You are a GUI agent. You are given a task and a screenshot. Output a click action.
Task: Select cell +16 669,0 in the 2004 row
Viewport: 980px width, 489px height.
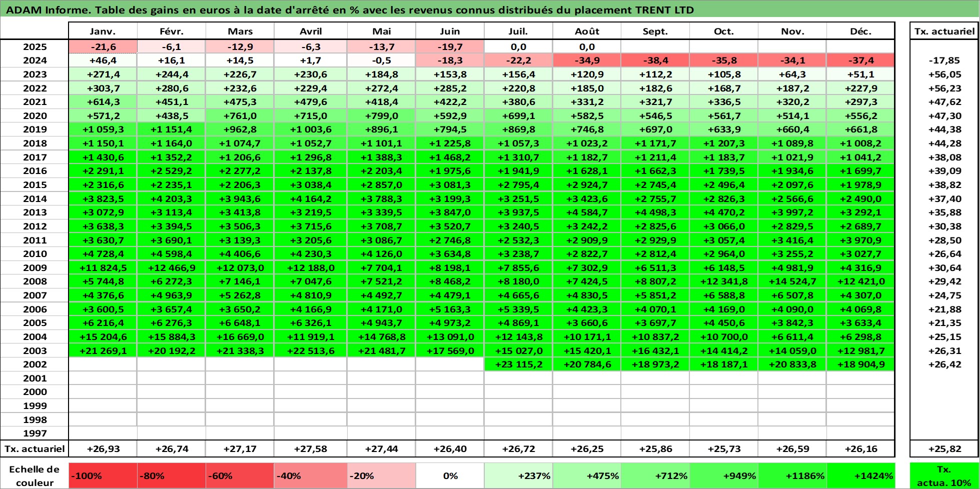click(240, 337)
